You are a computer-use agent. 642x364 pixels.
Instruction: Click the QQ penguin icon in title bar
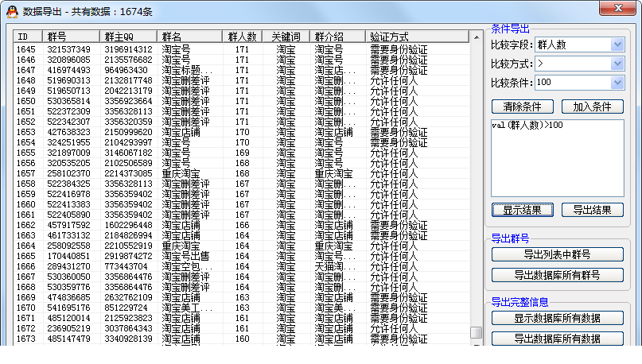pos(12,12)
